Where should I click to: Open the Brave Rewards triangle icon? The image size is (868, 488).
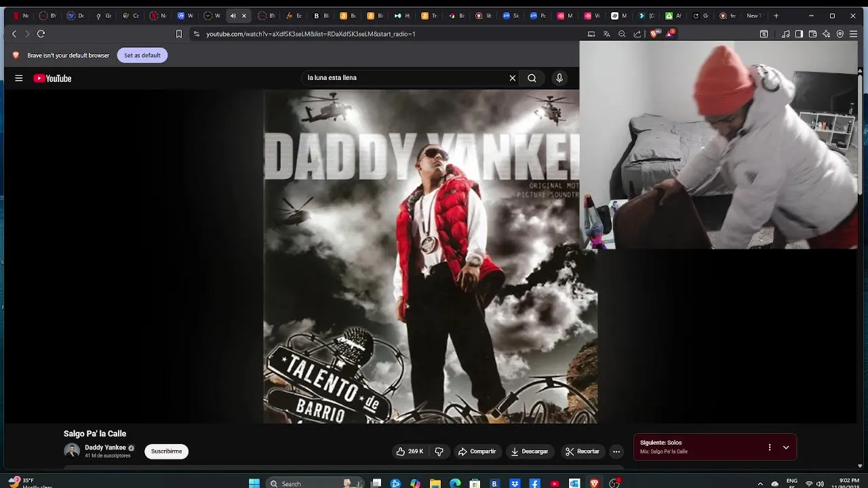point(670,33)
